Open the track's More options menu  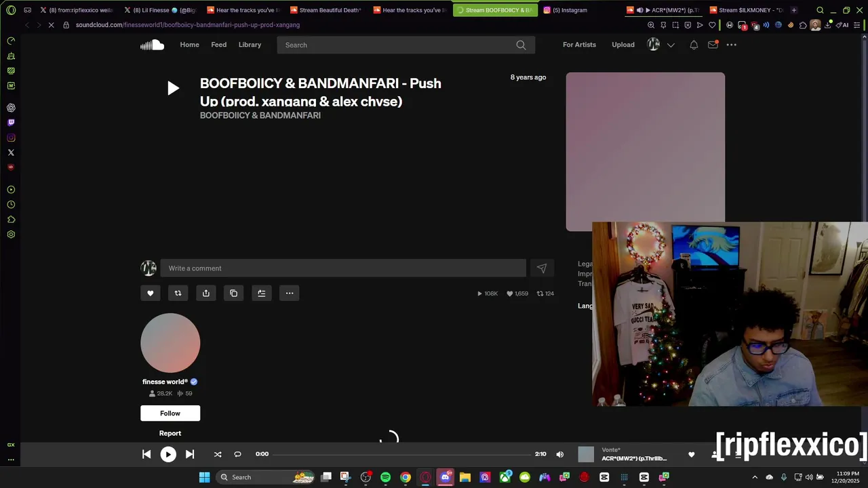click(290, 293)
